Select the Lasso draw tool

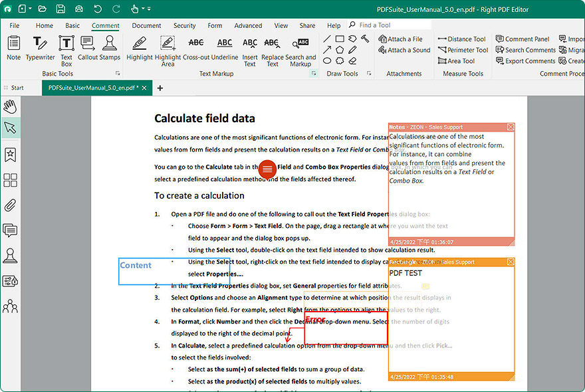point(352,39)
